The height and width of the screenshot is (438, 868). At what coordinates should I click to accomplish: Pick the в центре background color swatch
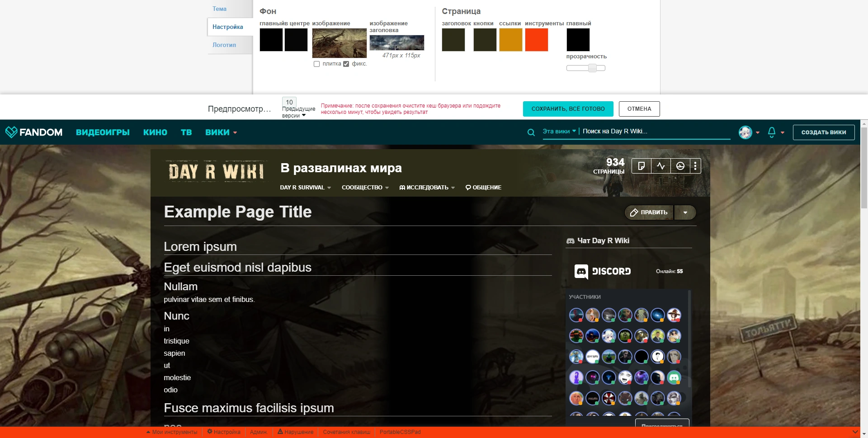coord(296,40)
